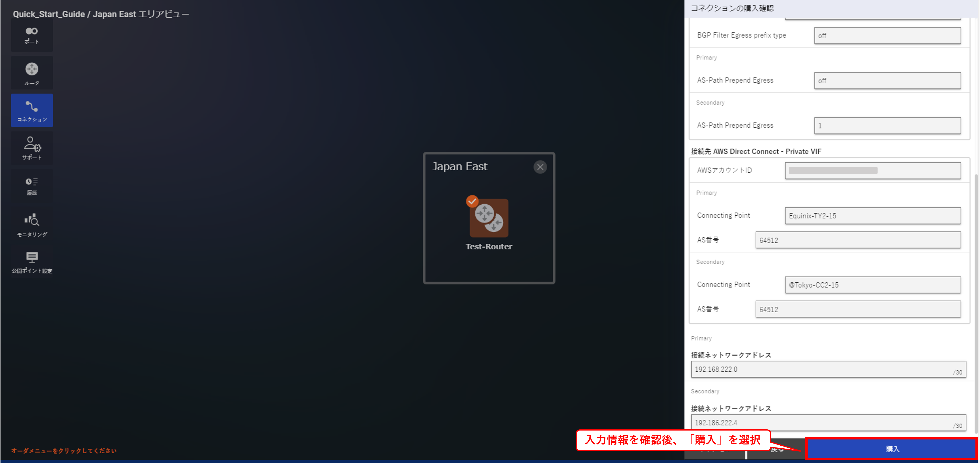Click the 購入 (Purchase) button

pyautogui.click(x=891, y=449)
